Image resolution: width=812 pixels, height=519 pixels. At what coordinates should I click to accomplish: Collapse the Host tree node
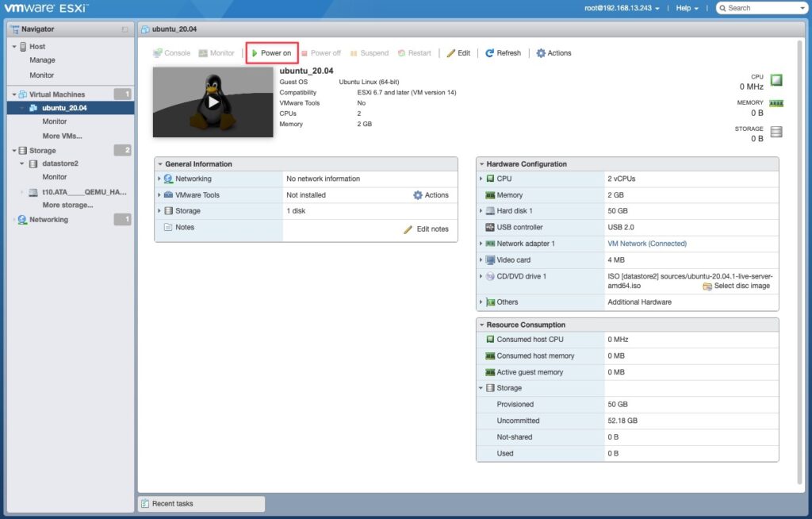coord(14,47)
